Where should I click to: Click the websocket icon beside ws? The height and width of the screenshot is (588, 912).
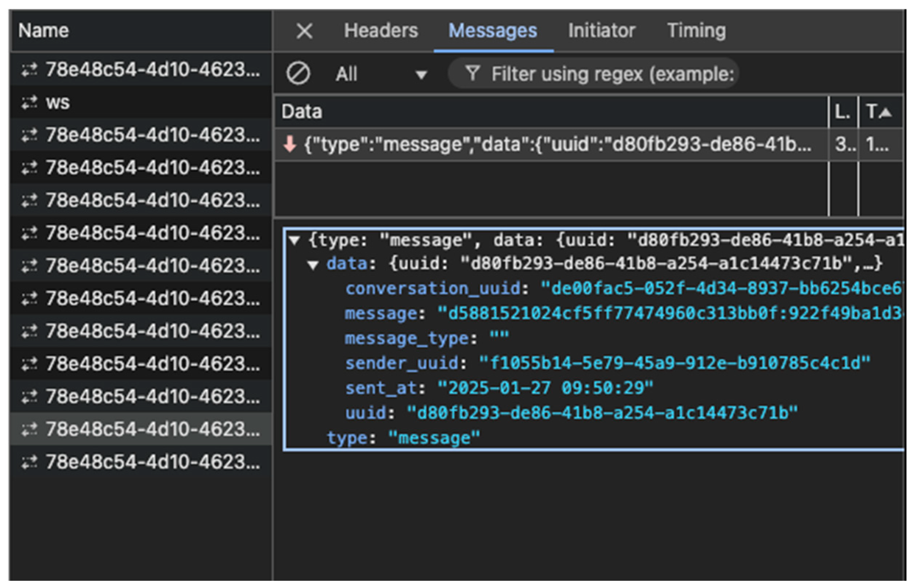[x=30, y=102]
